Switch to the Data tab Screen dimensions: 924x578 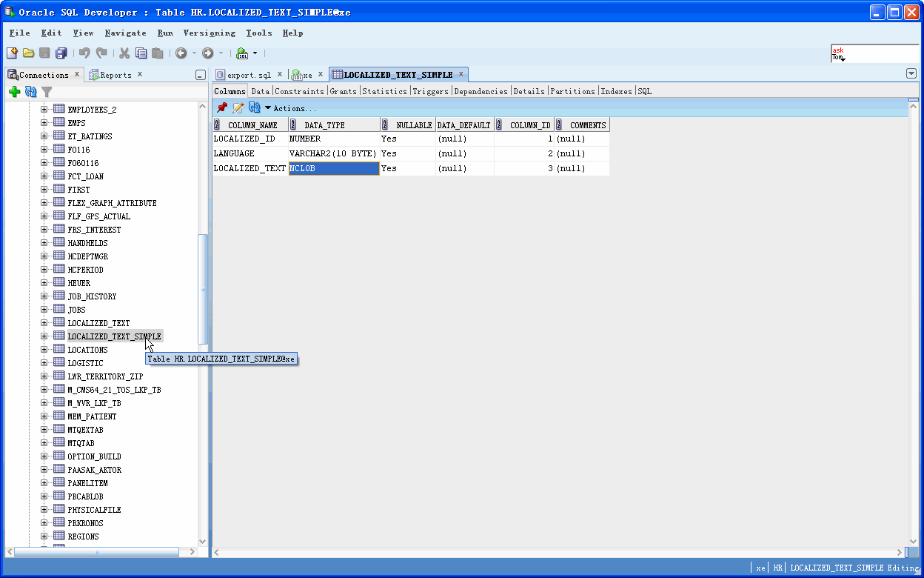pos(260,90)
